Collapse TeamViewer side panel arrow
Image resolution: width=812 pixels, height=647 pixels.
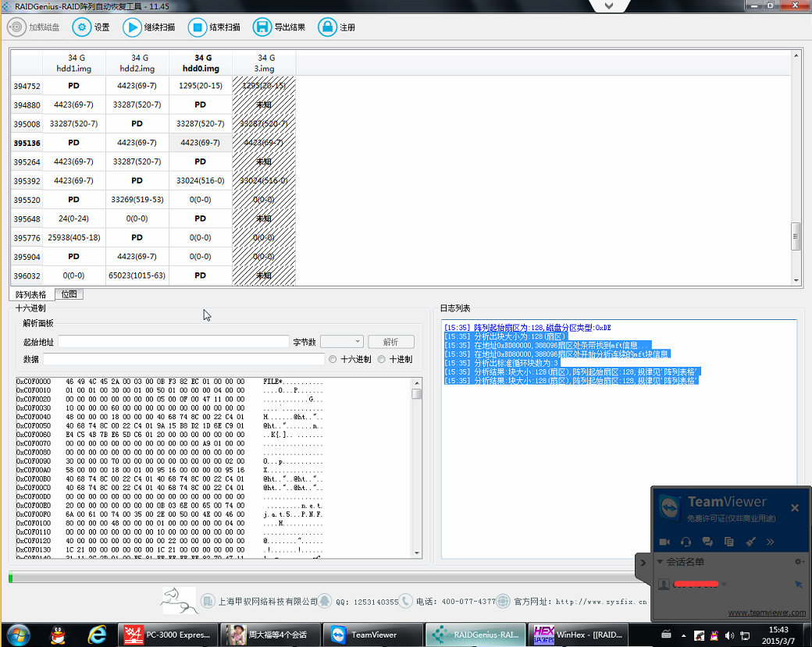[x=643, y=562]
